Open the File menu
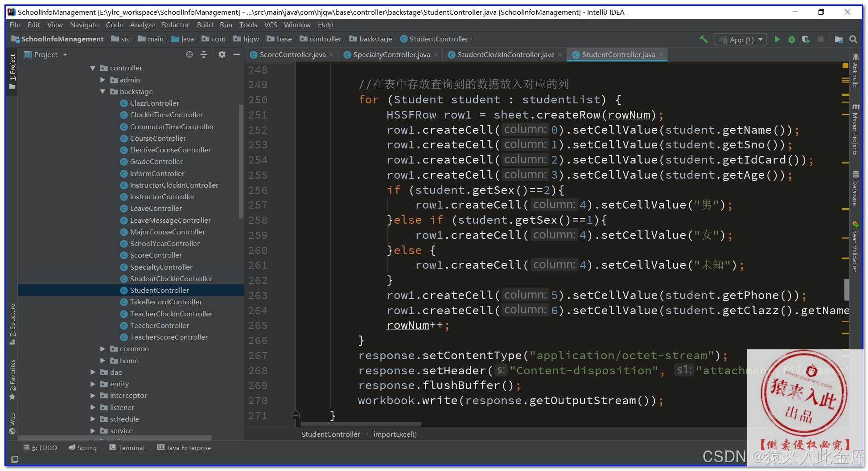This screenshot has height=471, width=868. pos(15,25)
